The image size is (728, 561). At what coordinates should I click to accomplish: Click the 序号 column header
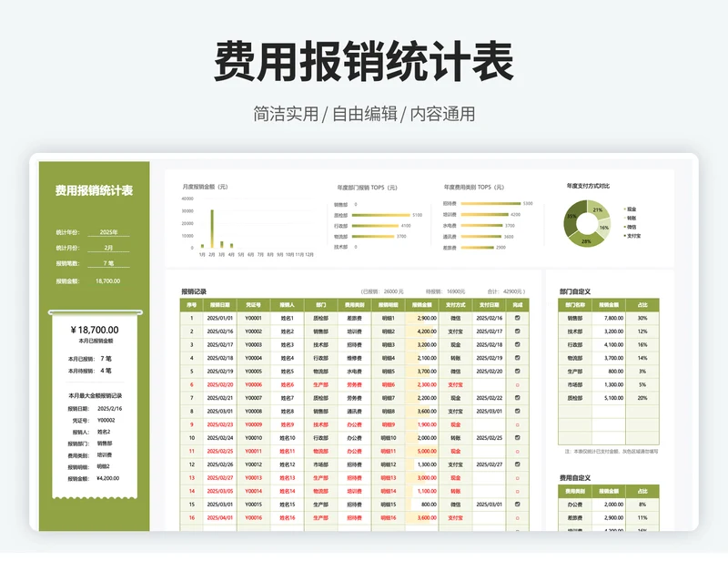[191, 305]
